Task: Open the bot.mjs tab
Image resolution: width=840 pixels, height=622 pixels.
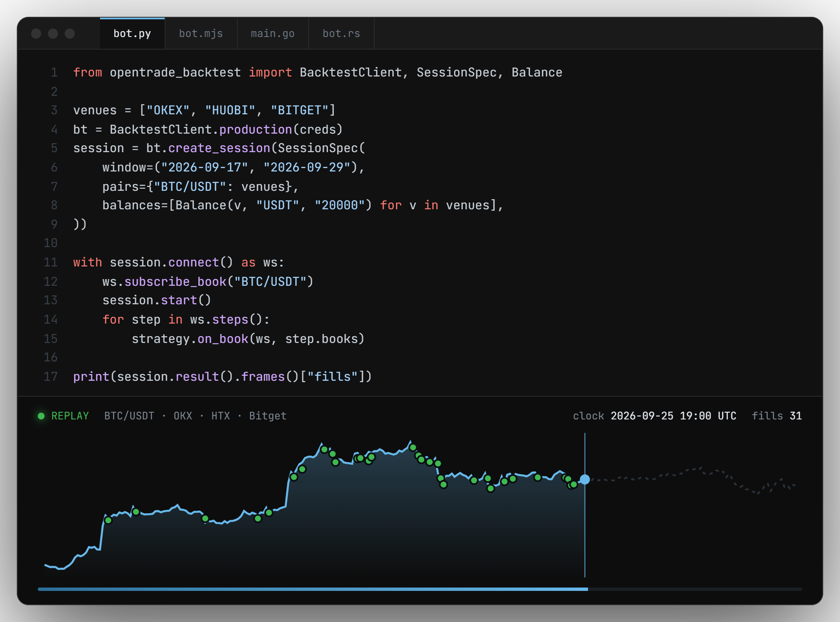Action: click(x=201, y=34)
